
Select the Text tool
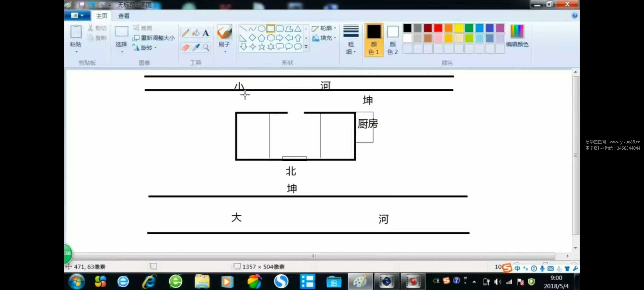point(206,33)
